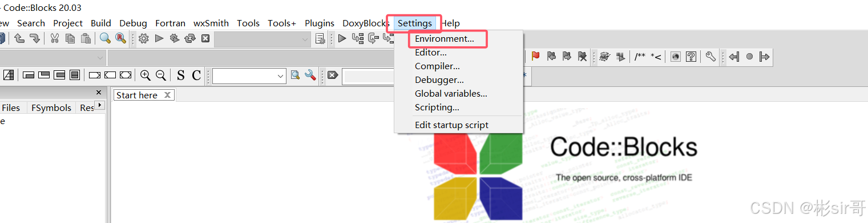Click the DoxyBlocks CHM help icon
Screen dimensions: 868x223
tap(691, 56)
